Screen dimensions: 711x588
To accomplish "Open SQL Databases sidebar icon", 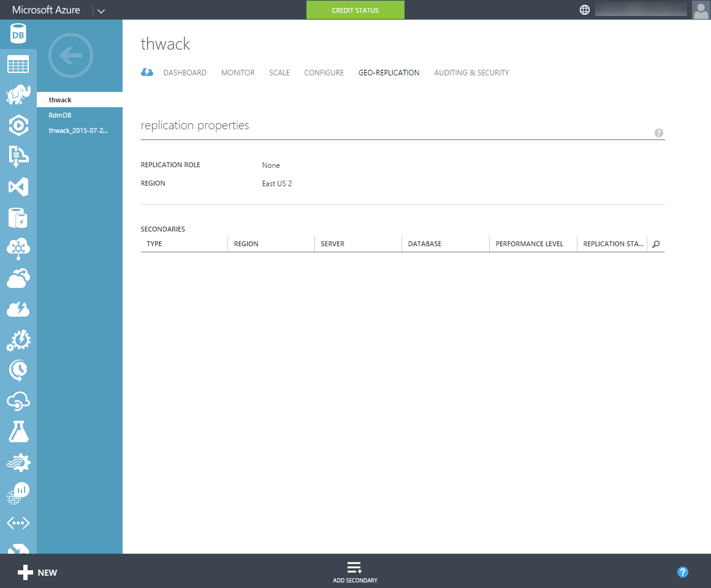I will coord(18,34).
